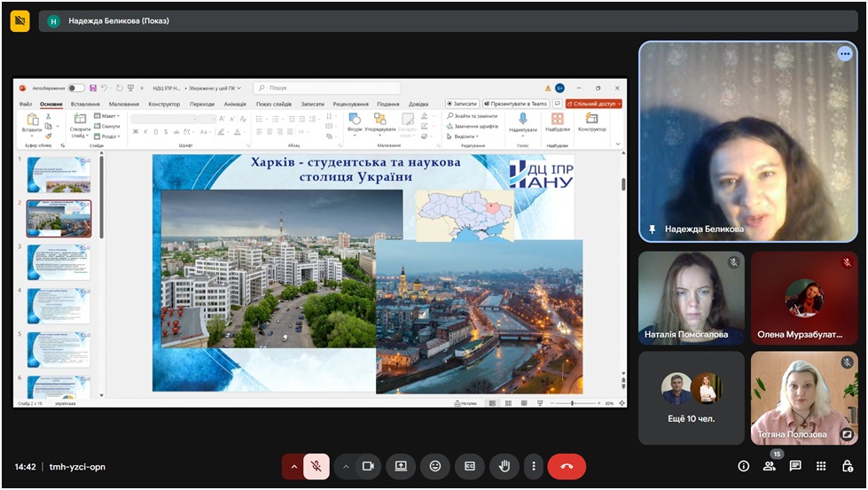This screenshot has width=868, height=490.
Task: Open the Анімація ribbon tab
Action: tap(235, 104)
